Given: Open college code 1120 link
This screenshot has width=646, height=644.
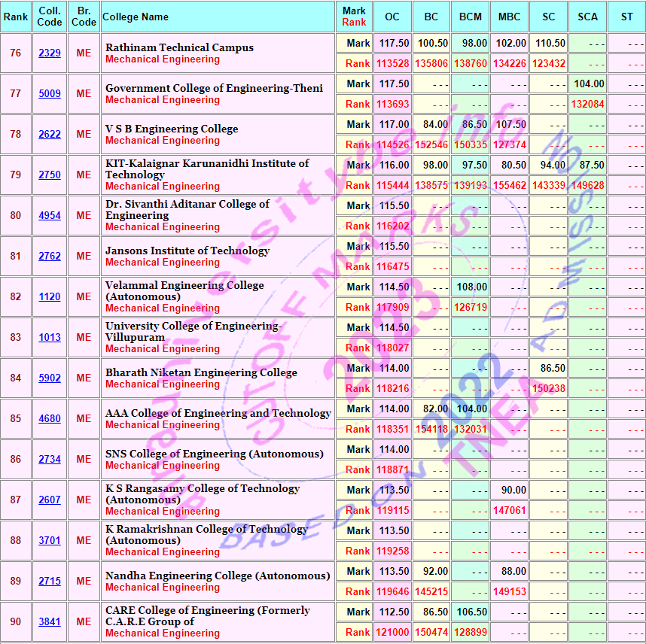Looking at the screenshot, I should (x=50, y=297).
